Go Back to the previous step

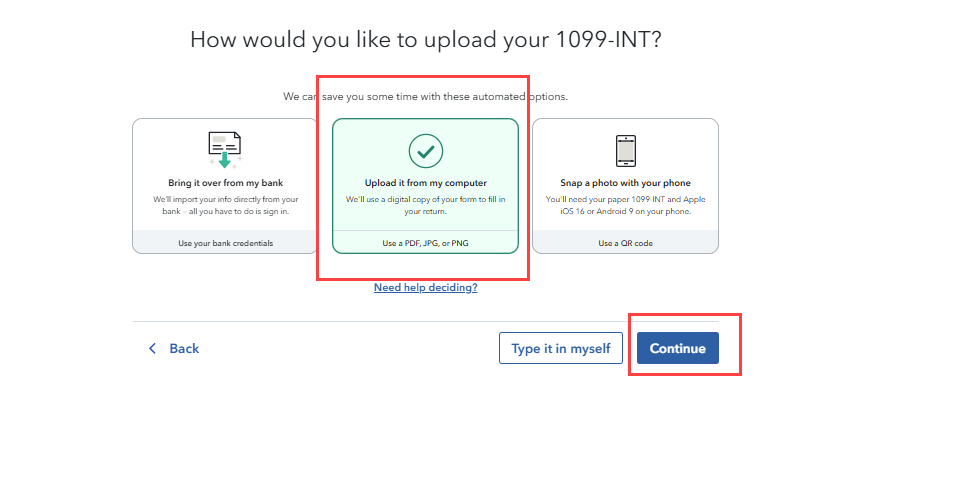pos(174,348)
